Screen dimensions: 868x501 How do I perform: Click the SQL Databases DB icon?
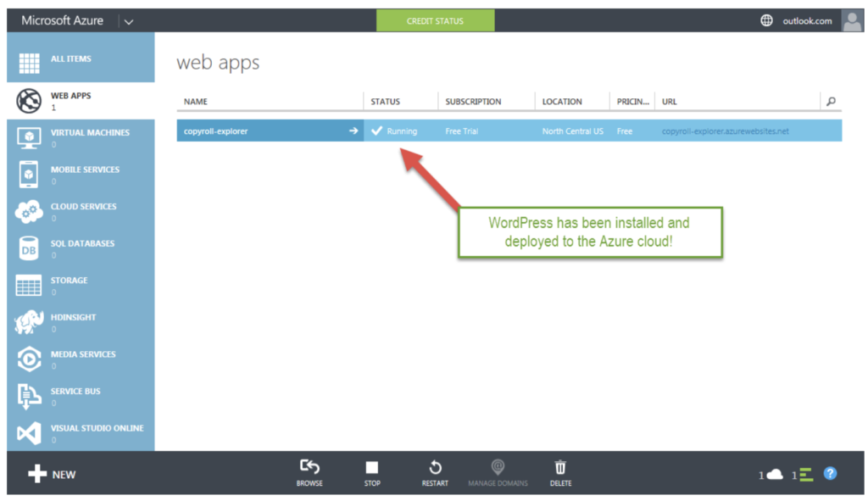(29, 248)
